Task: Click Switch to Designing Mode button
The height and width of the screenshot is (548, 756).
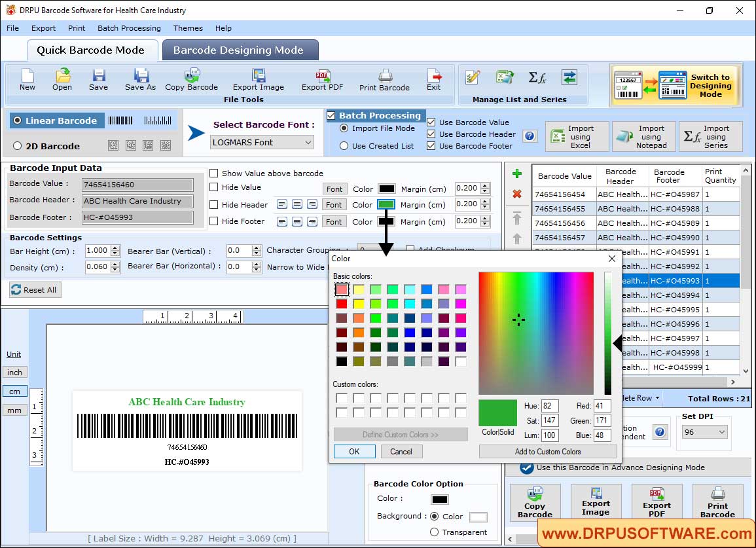Action: click(675, 85)
